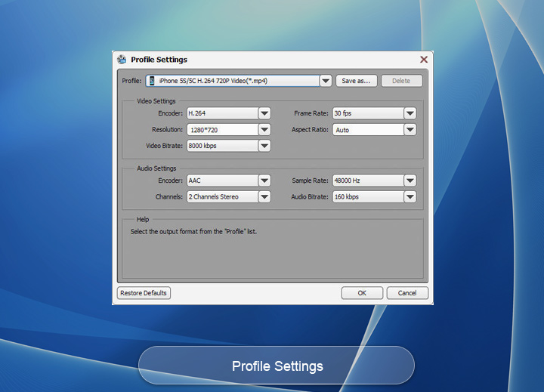
Task: Expand the Resolution dropdown arrow
Action: point(264,130)
